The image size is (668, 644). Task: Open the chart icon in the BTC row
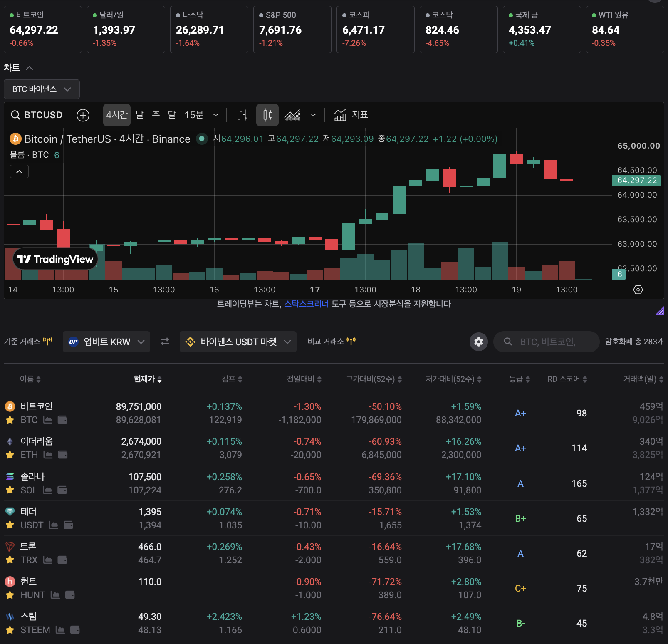coord(48,420)
